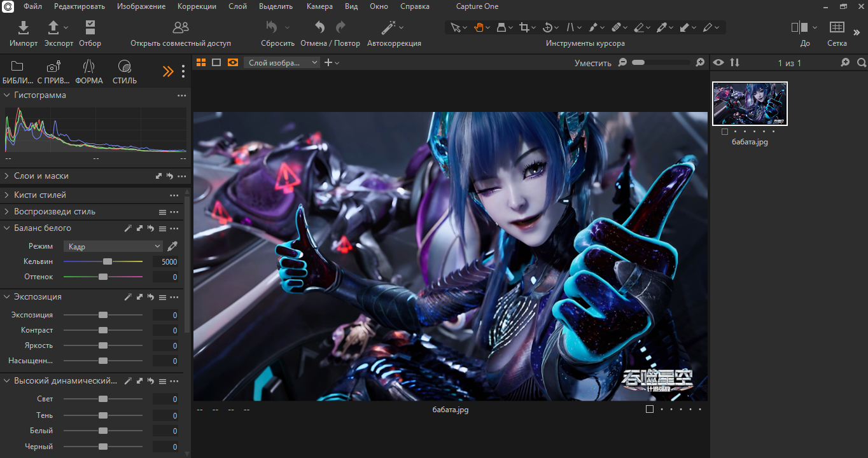This screenshot has width=868, height=458.
Task: Click the Уместить fit button
Action: click(x=592, y=63)
